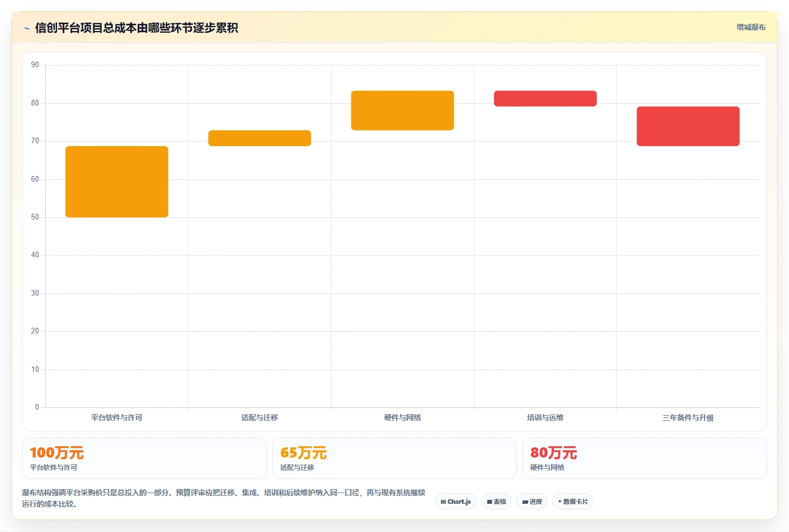Click the 增减瀑布 badge in the header

pyautogui.click(x=751, y=27)
